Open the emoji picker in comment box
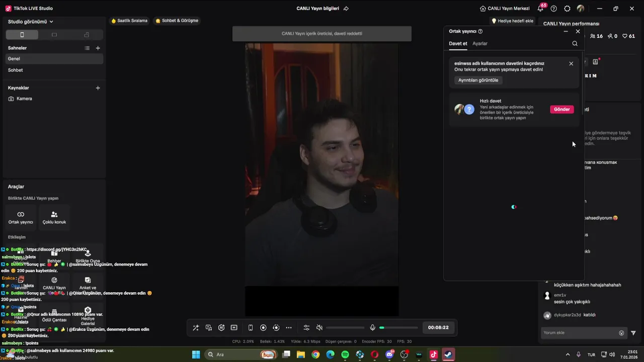 pos(621,333)
